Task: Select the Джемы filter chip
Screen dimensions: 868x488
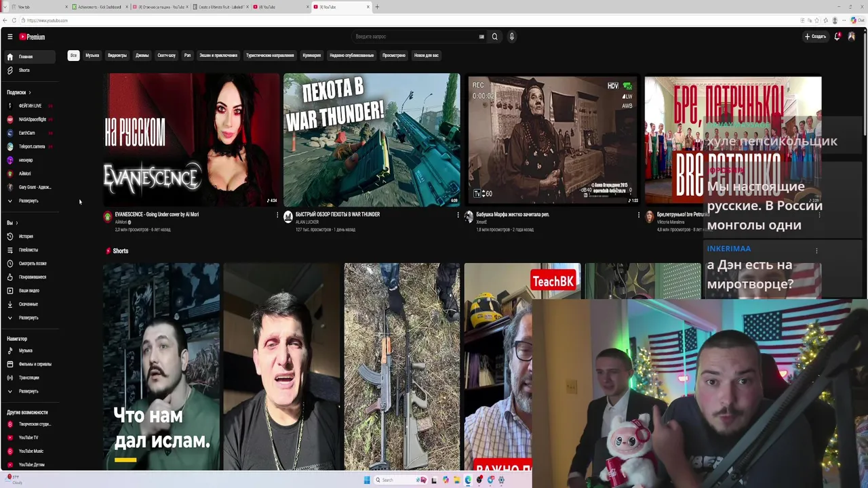Action: pos(142,56)
